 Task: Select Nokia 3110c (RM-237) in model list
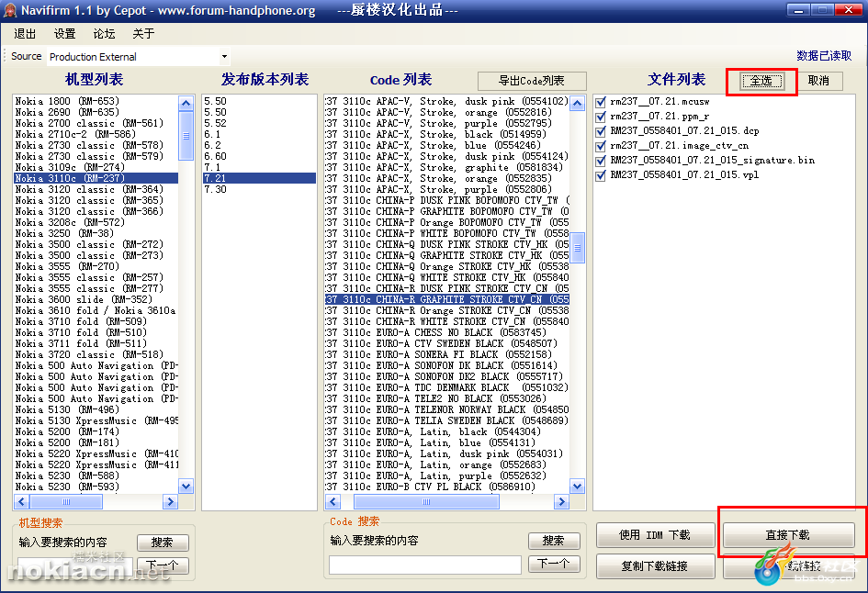[96, 178]
